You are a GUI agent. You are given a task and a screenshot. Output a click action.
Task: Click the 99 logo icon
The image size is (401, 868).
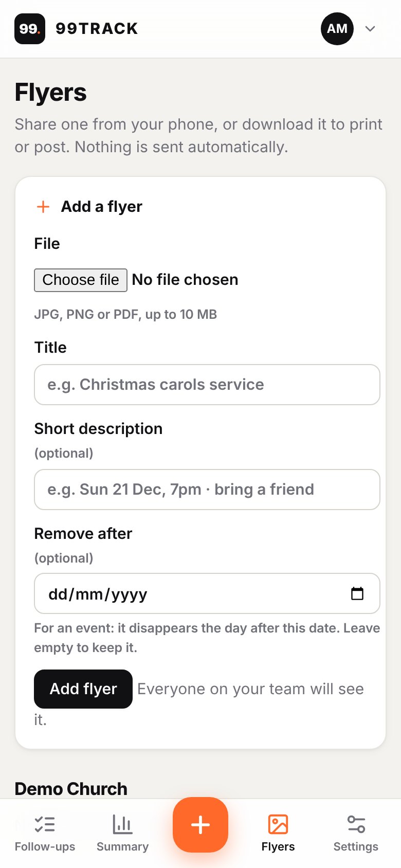point(30,29)
